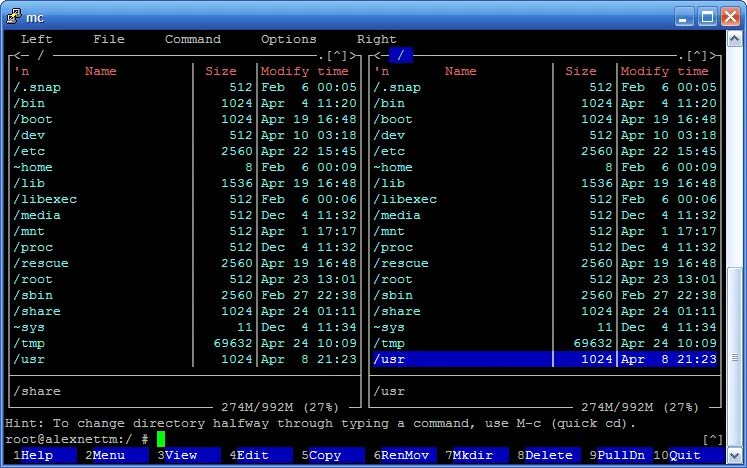Select /root in right panel
747x468 pixels.
545,279
